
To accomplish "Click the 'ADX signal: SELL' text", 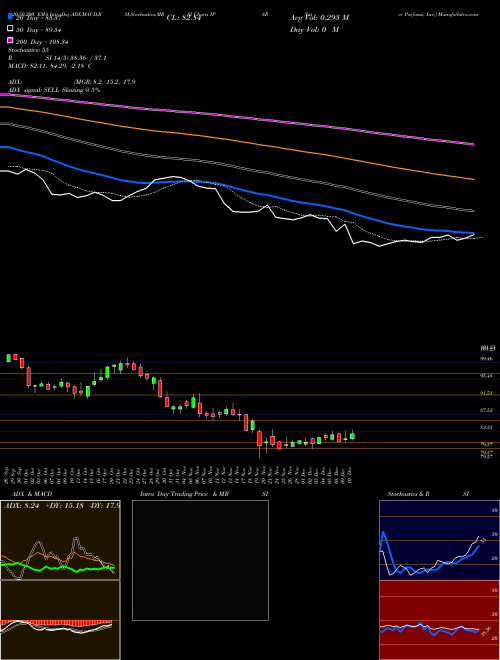I will click(34, 90).
